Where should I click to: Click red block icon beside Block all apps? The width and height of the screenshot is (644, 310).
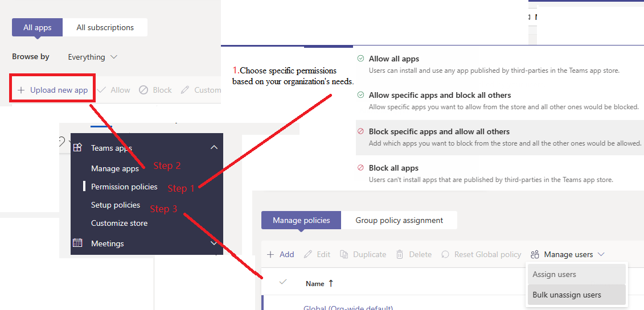[x=360, y=168]
